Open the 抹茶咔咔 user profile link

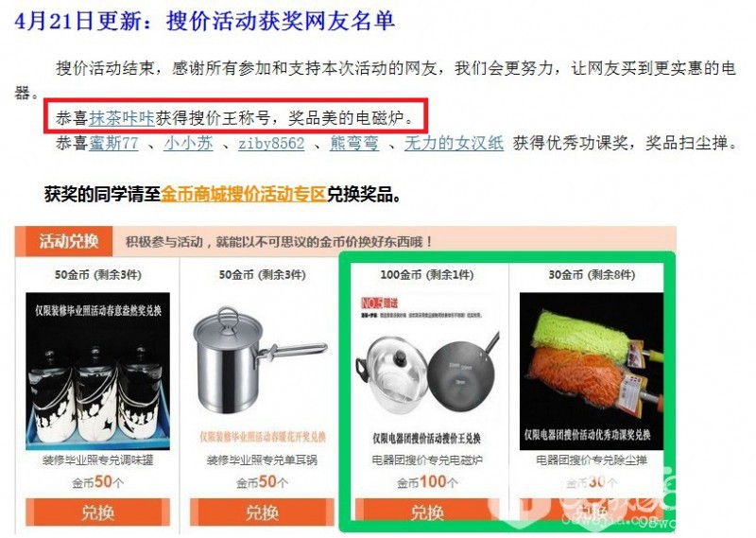pyautogui.click(x=122, y=118)
